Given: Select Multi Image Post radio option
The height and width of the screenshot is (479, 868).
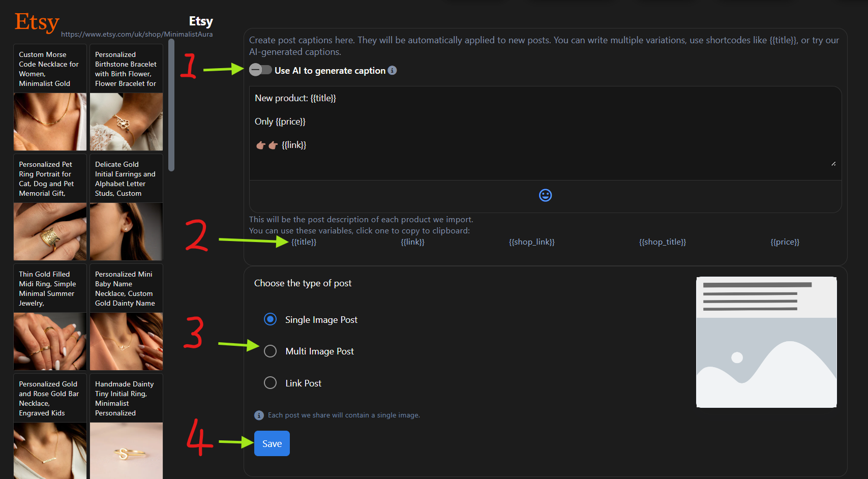Looking at the screenshot, I should coord(270,351).
